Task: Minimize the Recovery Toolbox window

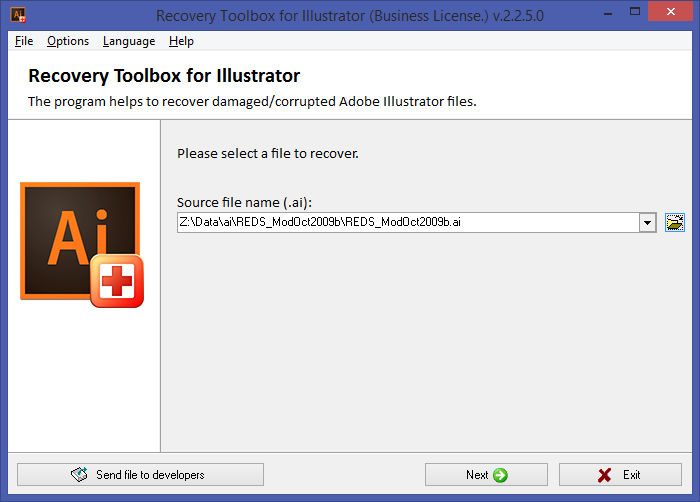Action: [x=608, y=13]
